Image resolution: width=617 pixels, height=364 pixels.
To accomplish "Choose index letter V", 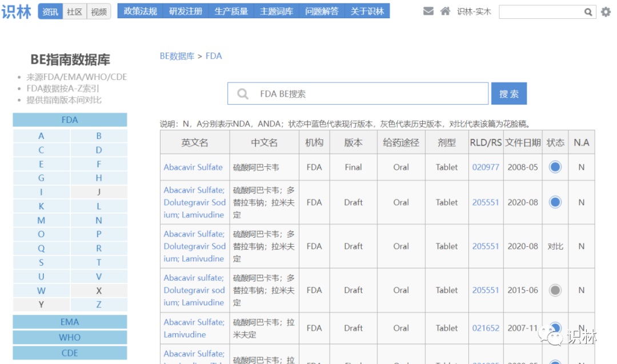I will pyautogui.click(x=99, y=277).
